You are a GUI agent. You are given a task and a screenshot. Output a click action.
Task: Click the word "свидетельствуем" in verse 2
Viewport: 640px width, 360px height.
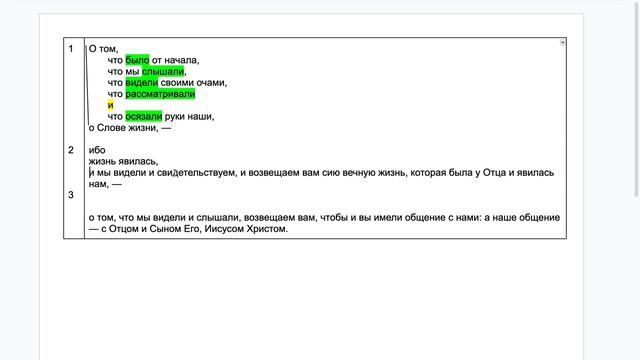click(196, 173)
